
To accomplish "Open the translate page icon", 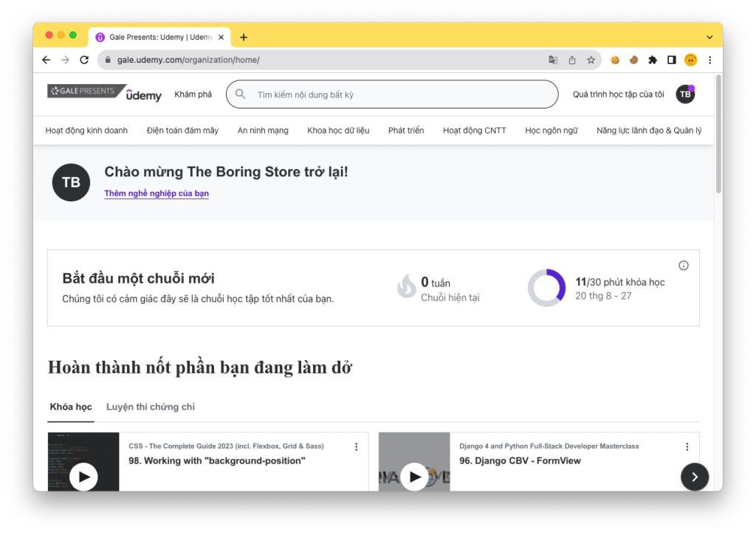I will click(553, 60).
